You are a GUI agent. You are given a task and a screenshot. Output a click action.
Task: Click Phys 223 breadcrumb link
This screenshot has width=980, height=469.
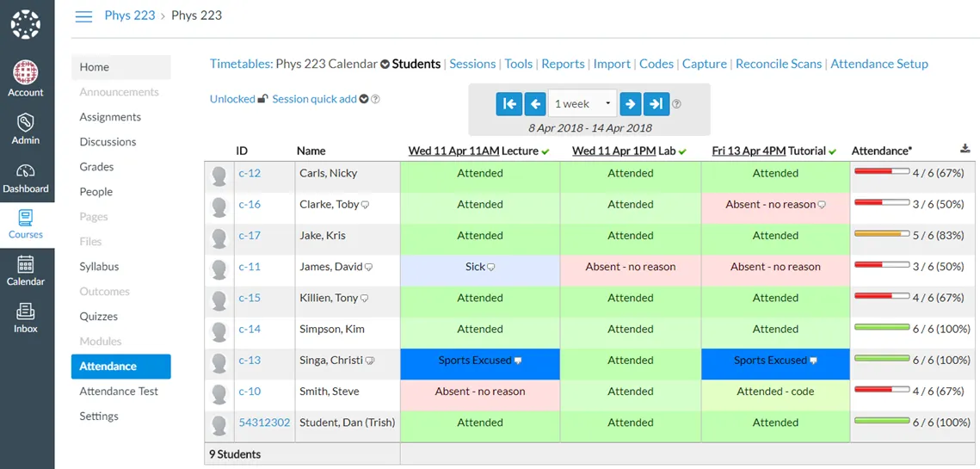coord(130,15)
